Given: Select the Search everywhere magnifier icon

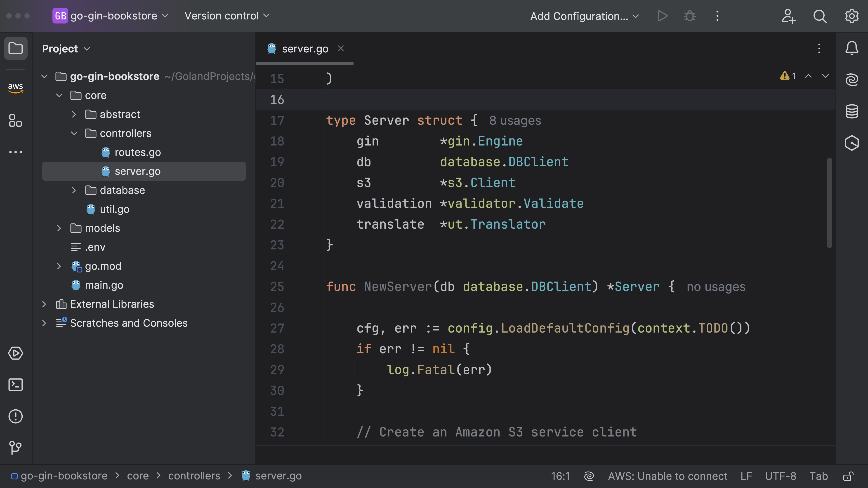Looking at the screenshot, I should 820,16.
